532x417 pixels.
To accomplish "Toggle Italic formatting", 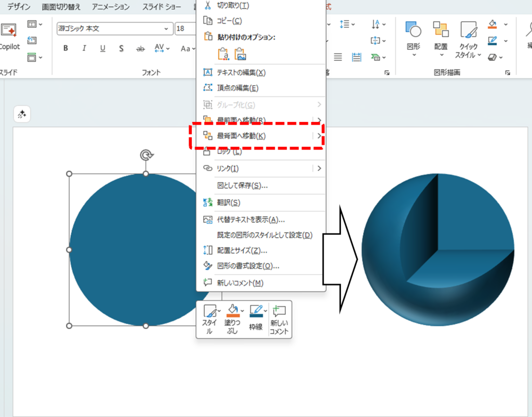I will [84, 48].
